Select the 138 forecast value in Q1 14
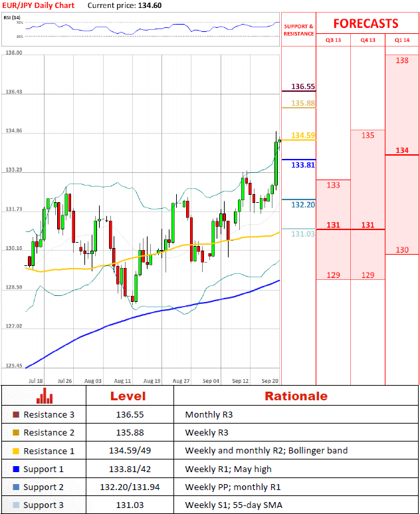 coord(402,61)
